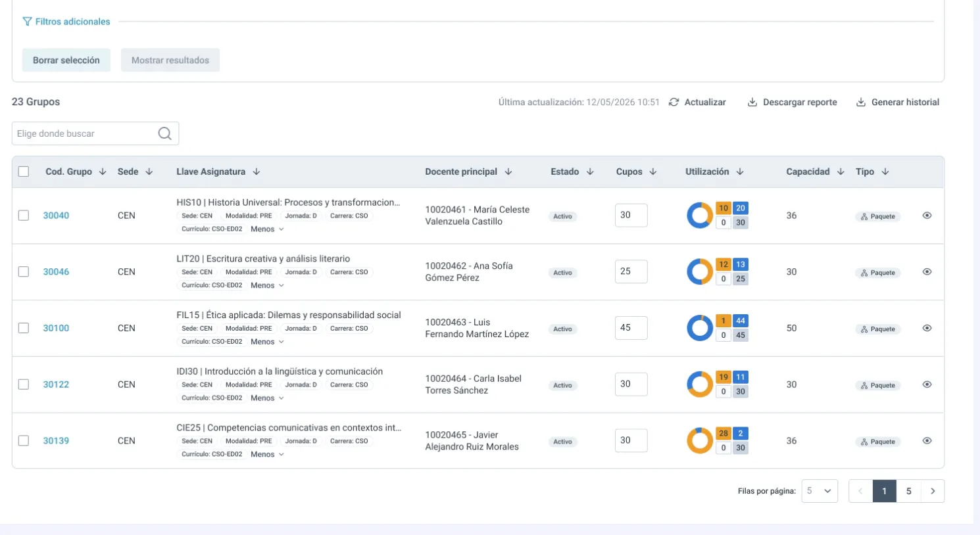This screenshot has height=535, width=980.
Task: Click Paquete badge in row 30139
Action: tap(878, 442)
